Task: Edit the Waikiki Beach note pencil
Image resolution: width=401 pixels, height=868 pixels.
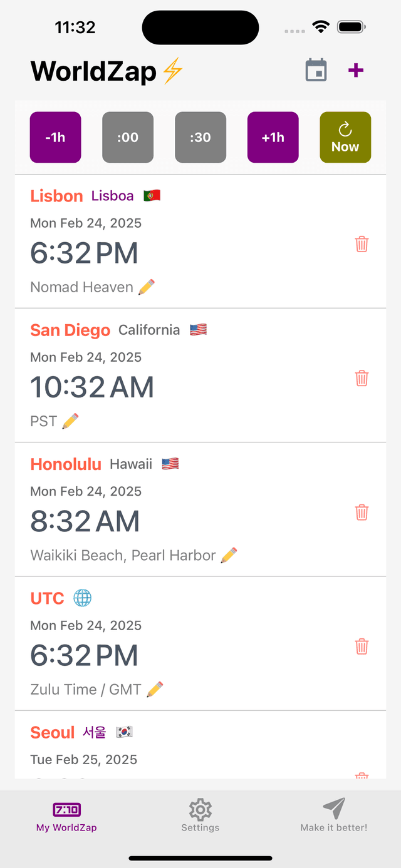Action: coord(229,555)
